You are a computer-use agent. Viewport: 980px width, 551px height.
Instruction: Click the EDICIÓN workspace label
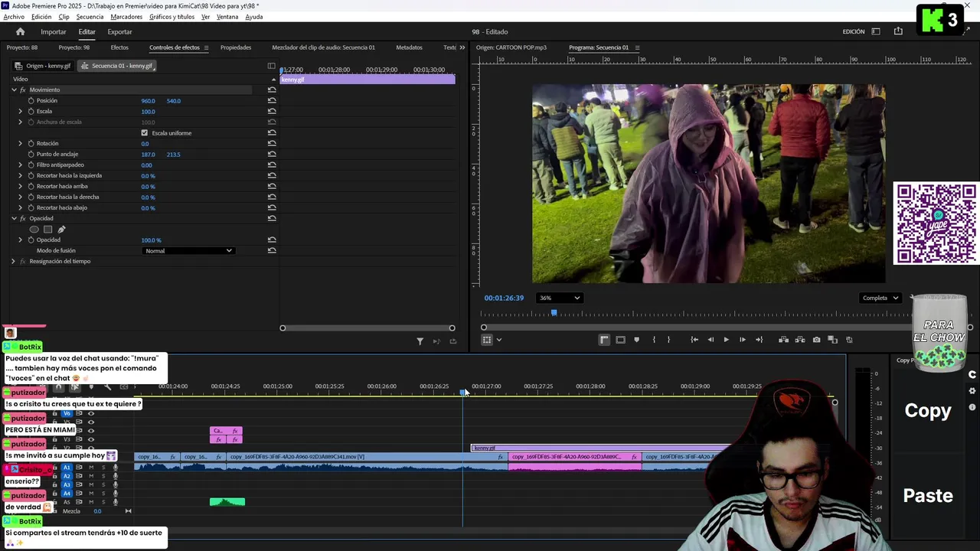tap(854, 31)
